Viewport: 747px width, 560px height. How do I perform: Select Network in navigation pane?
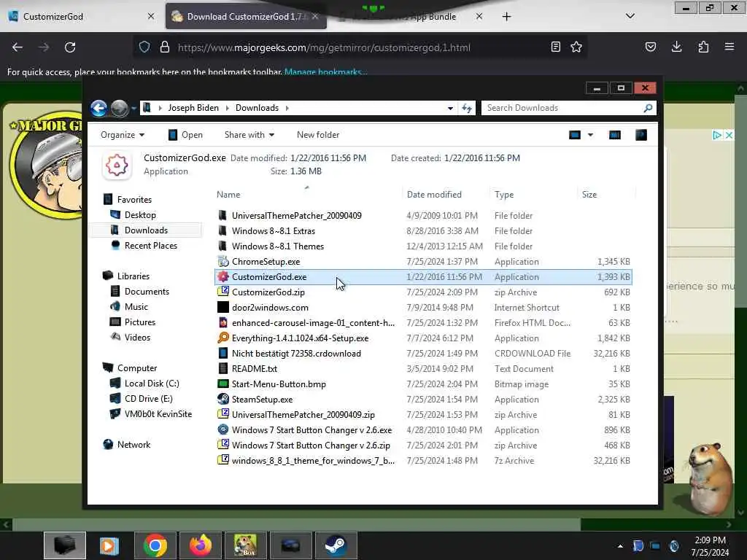133,445
